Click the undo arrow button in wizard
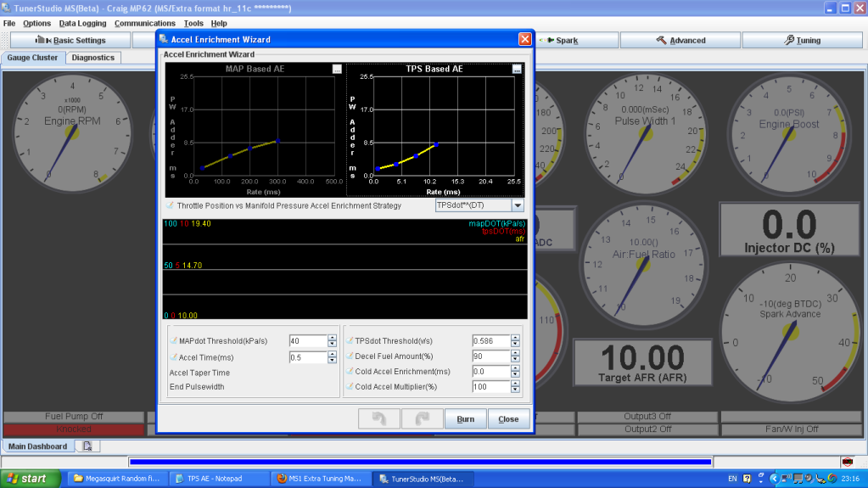This screenshot has height=488, width=868. tap(379, 418)
